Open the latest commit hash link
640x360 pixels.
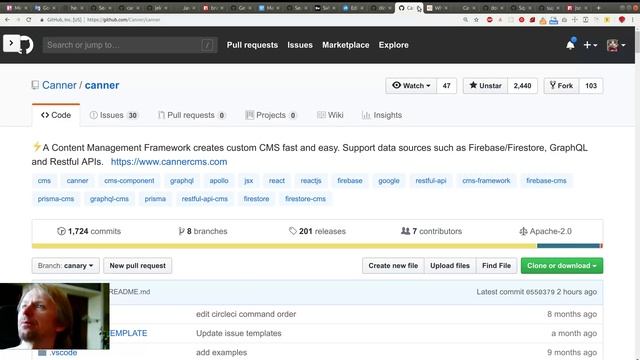(x=540, y=292)
